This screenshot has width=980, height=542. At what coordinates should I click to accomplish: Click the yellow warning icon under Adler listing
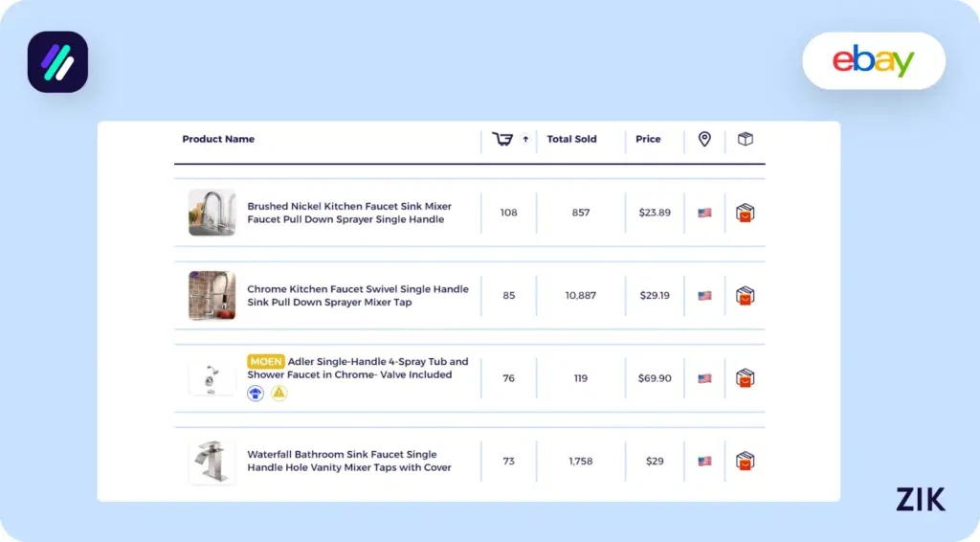click(x=278, y=393)
